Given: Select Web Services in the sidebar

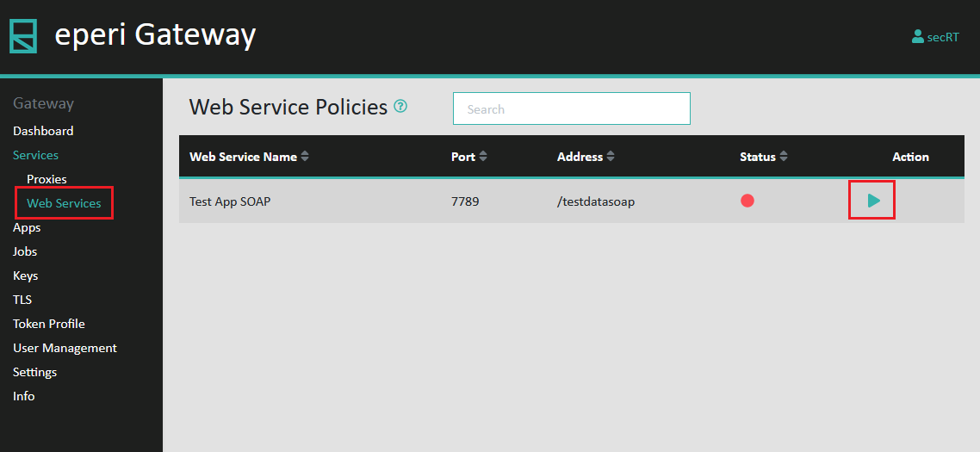Looking at the screenshot, I should (64, 203).
